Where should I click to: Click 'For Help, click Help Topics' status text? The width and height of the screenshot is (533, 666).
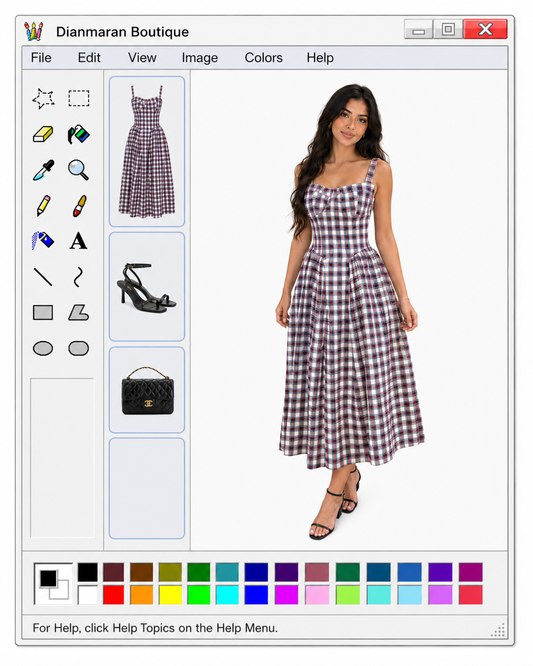tap(155, 628)
